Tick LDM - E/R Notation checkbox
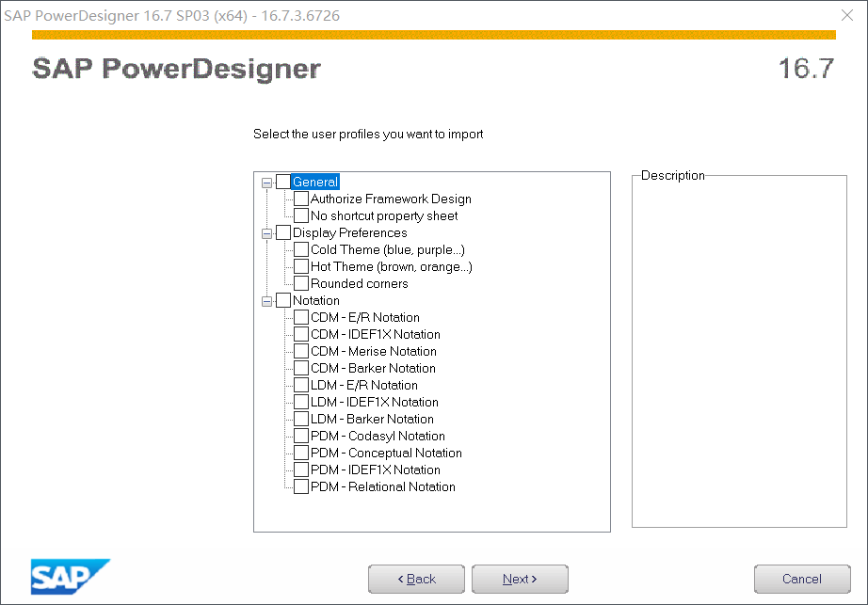 tap(301, 385)
